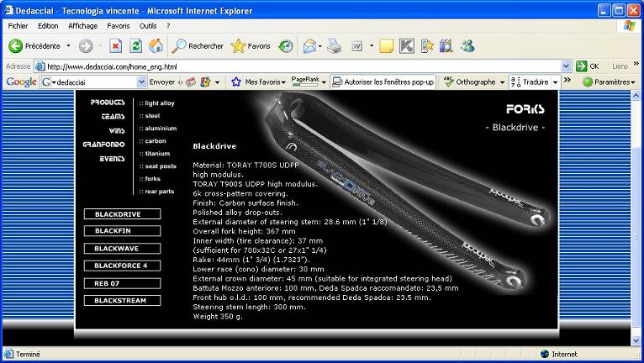The width and height of the screenshot is (644, 363).
Task: Expand the Google search box dropdown
Action: click(141, 82)
